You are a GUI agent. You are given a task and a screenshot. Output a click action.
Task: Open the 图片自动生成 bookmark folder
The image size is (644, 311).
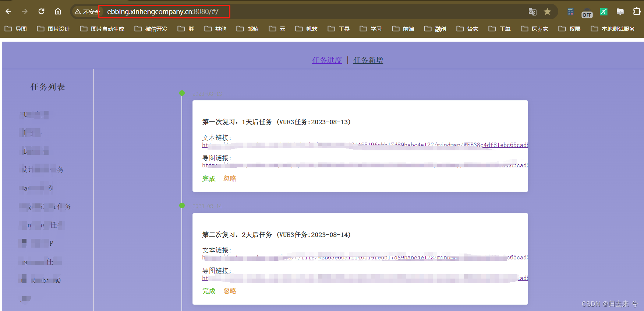tap(102, 29)
